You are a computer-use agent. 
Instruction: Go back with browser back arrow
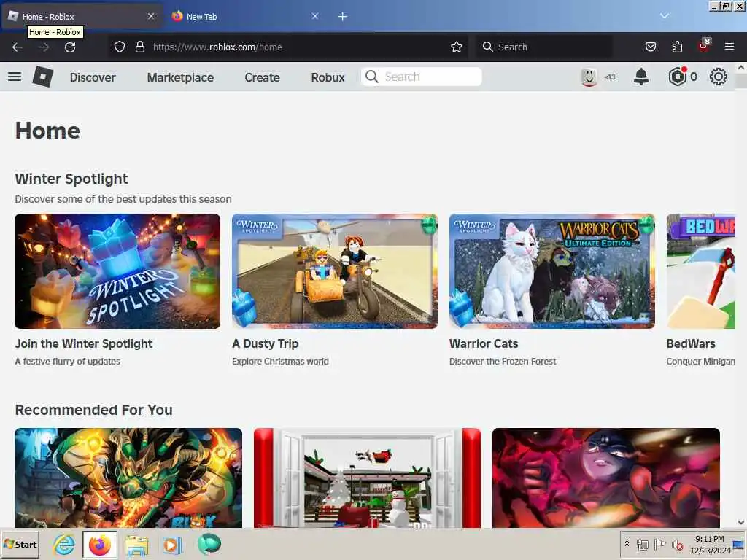18,47
